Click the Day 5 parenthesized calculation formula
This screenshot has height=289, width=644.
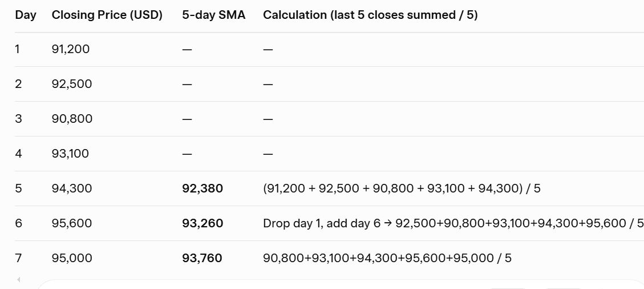tap(402, 188)
